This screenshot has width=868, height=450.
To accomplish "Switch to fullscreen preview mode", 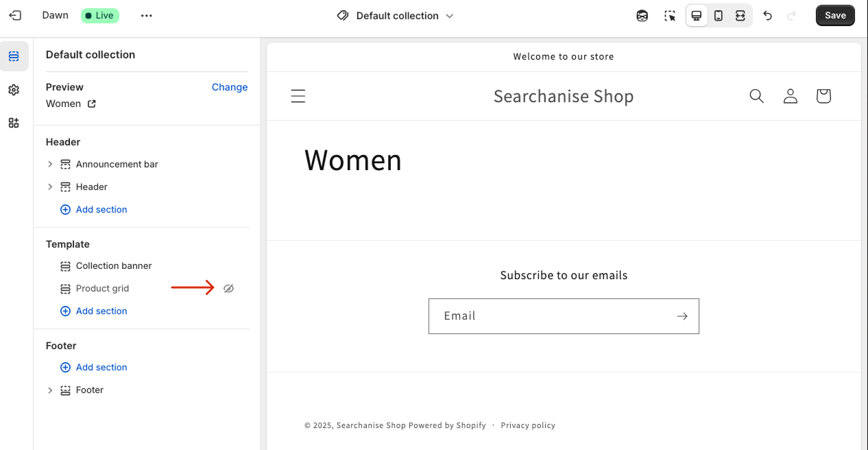I will 740,16.
